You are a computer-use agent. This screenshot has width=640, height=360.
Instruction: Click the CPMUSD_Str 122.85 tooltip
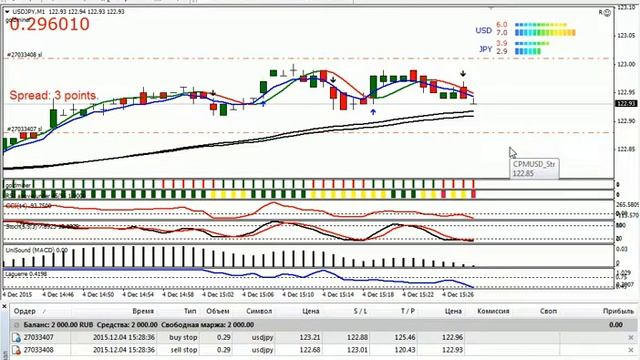pyautogui.click(x=534, y=169)
